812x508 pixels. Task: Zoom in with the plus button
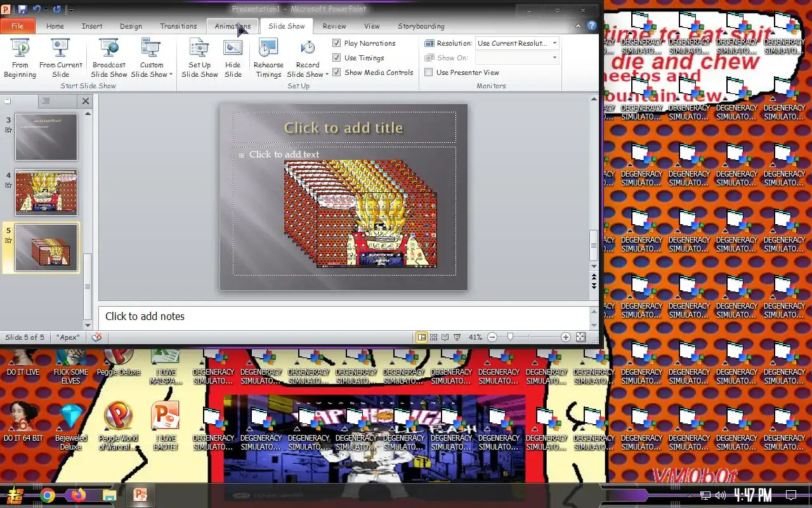(x=565, y=337)
